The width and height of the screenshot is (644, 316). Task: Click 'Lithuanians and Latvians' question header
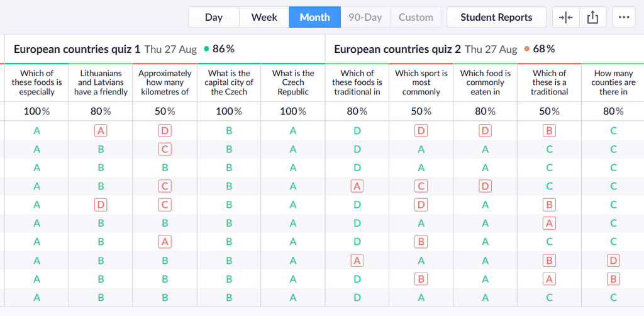pyautogui.click(x=101, y=82)
